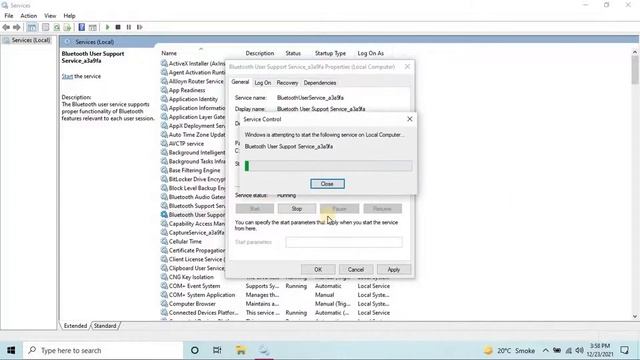Open the Action menu
The width and height of the screenshot is (640, 360).
pos(29,16)
